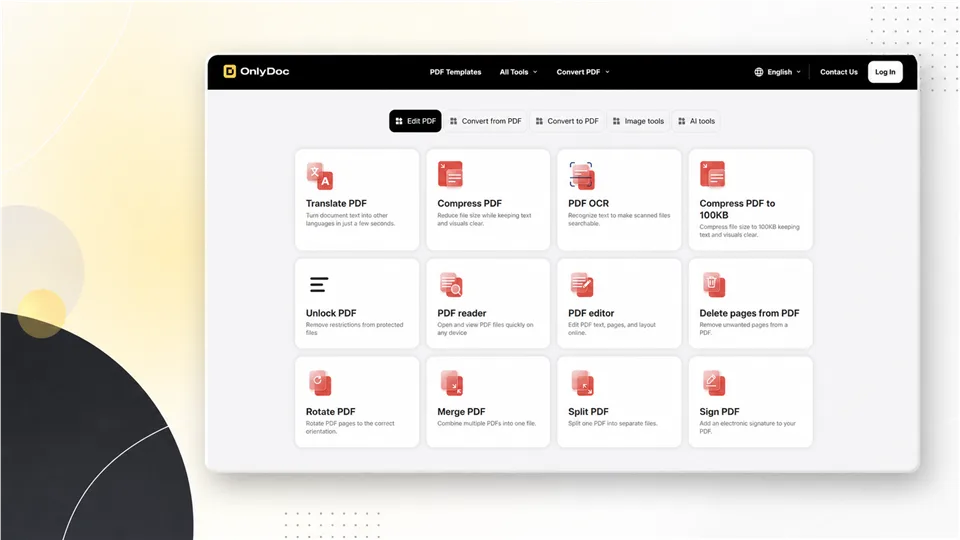Expand the All Tools dropdown
Image resolution: width=960 pixels, height=540 pixels.
[x=518, y=72]
